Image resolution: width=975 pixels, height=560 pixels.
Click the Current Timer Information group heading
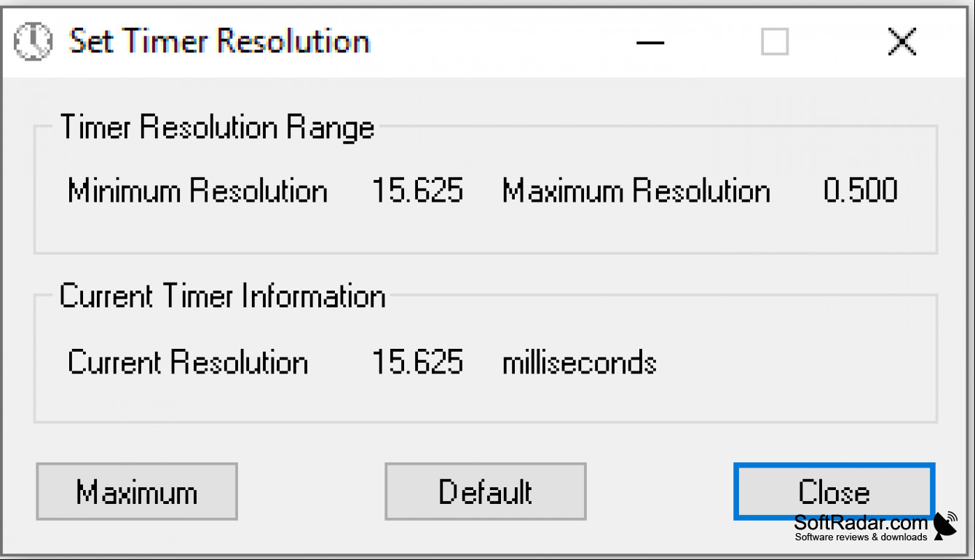pos(222,296)
